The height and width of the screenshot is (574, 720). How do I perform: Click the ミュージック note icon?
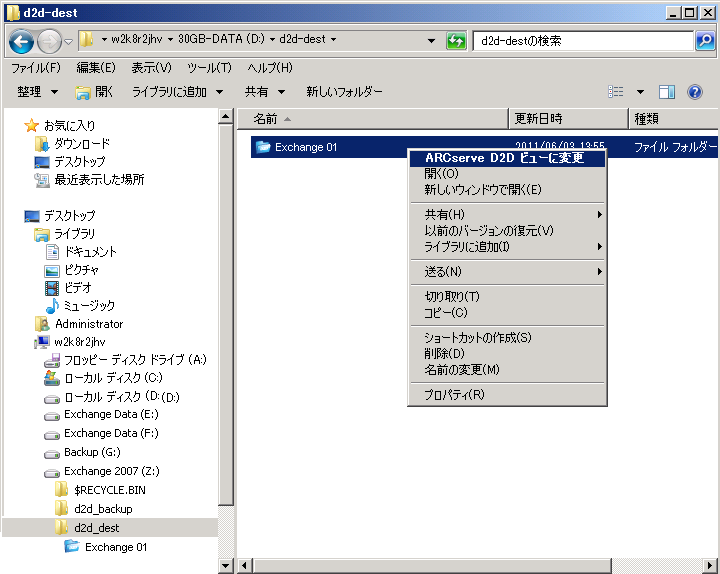[52, 306]
